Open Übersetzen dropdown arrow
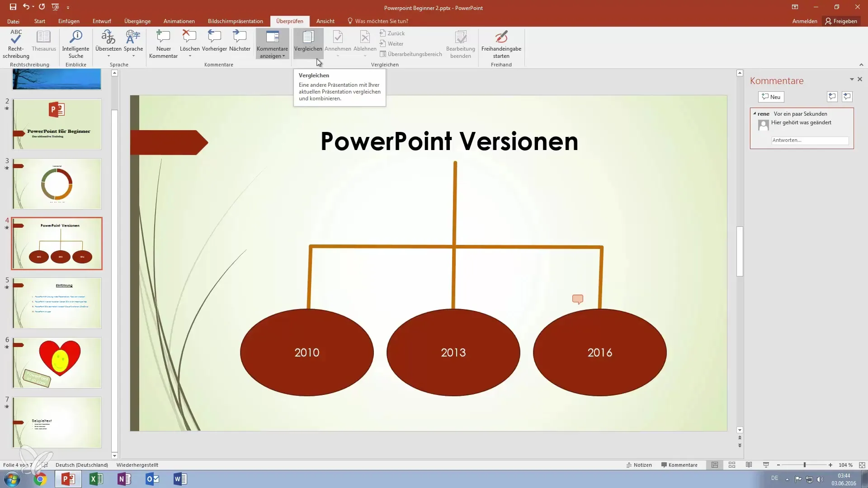 108,56
